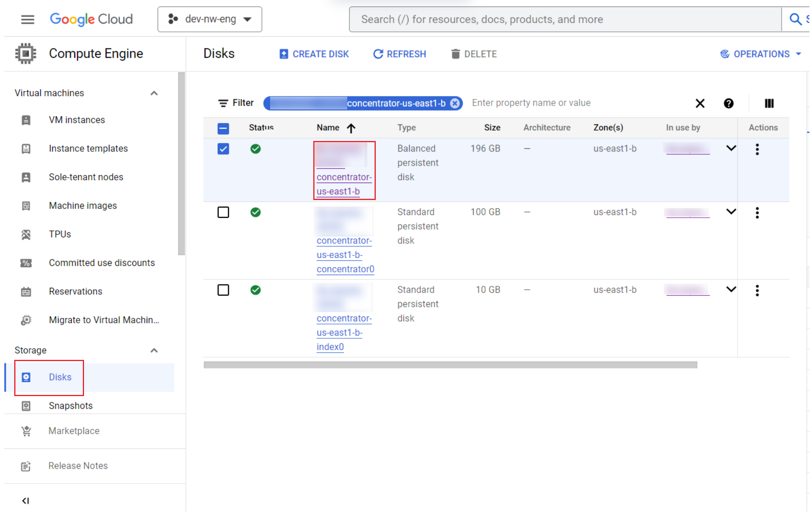812x519 pixels.
Task: Click the column display options icon
Action: (769, 103)
